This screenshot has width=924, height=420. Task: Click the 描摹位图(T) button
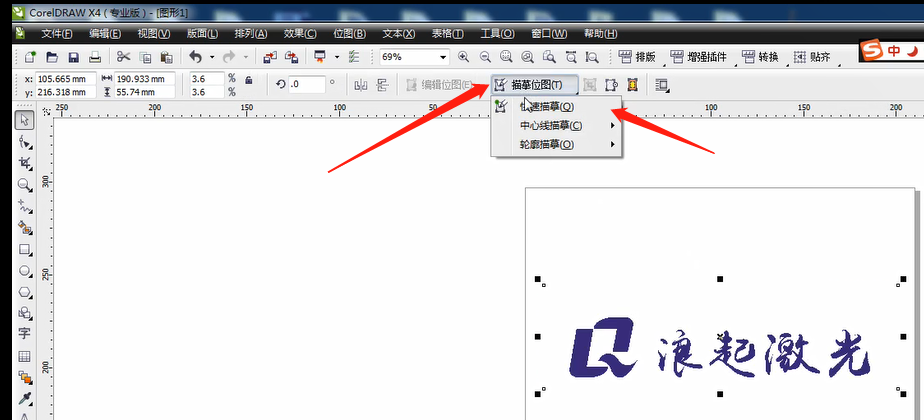coord(534,85)
